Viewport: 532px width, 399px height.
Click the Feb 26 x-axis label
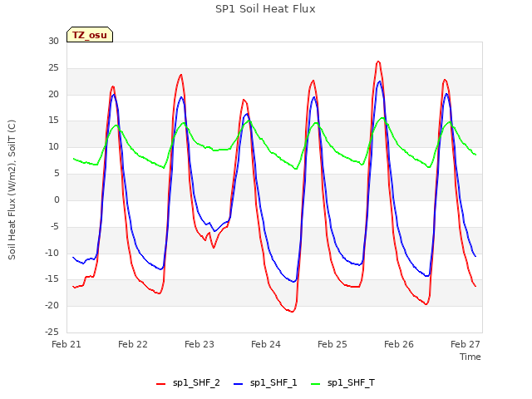pyautogui.click(x=399, y=344)
